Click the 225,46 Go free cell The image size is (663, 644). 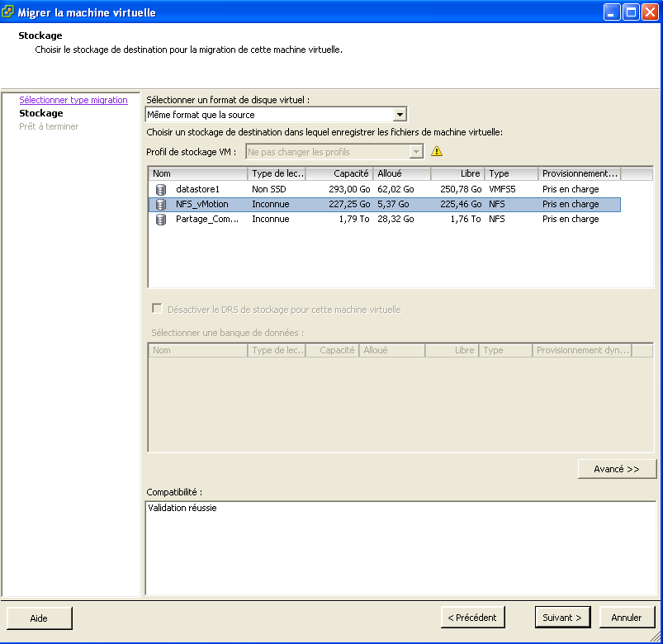(x=461, y=204)
